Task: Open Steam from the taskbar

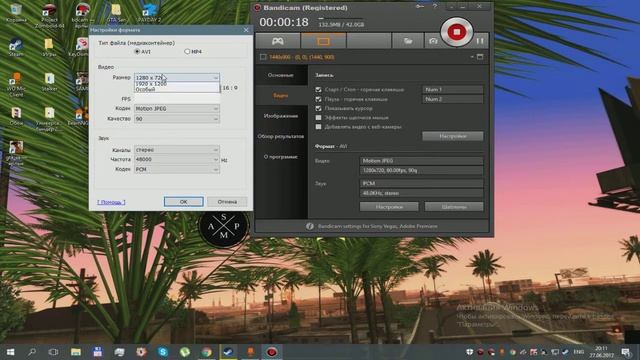Action: pos(228,352)
